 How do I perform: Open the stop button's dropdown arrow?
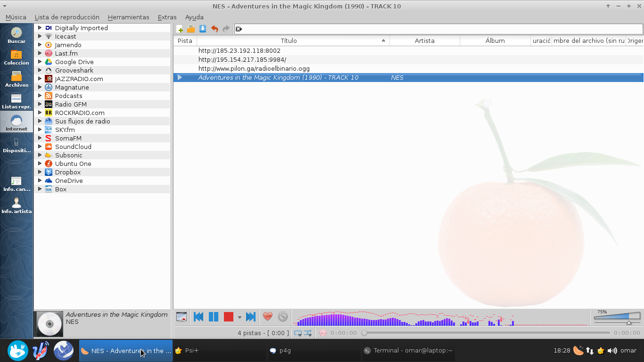(x=239, y=317)
